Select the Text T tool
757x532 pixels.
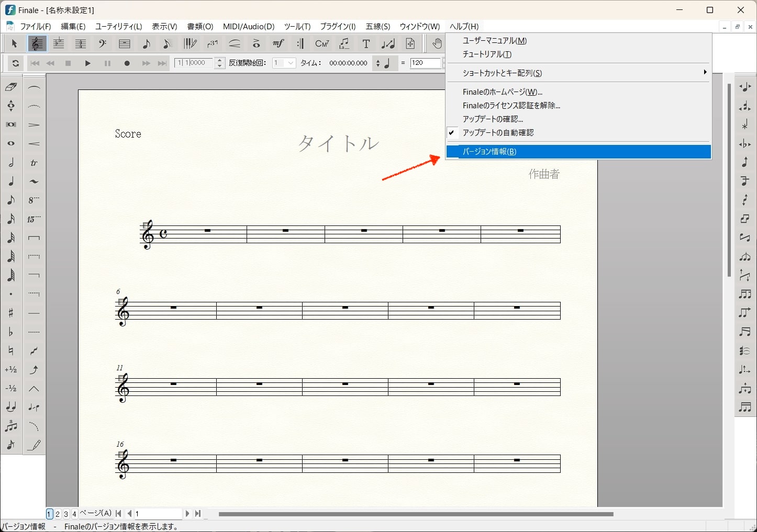[366, 44]
